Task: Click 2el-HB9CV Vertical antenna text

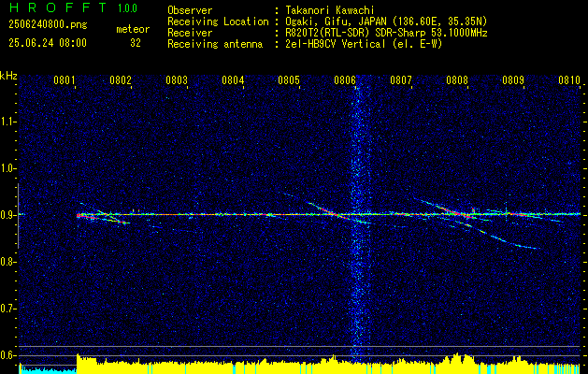Action: coord(364,44)
